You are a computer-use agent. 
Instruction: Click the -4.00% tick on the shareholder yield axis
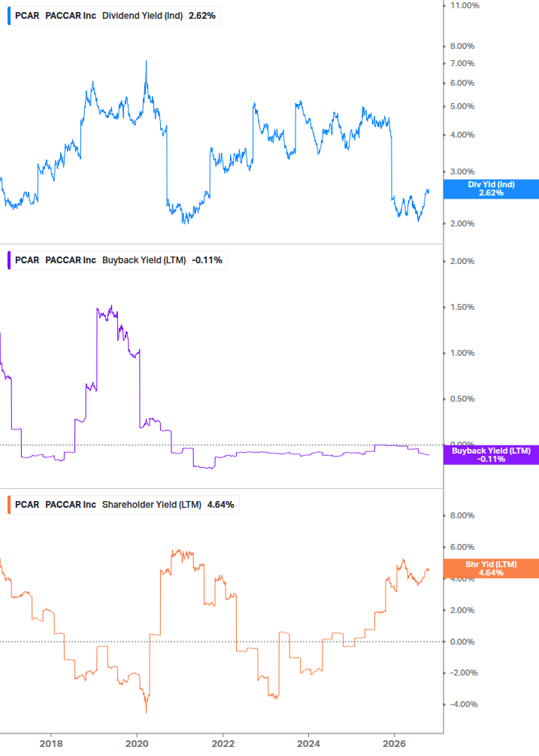(x=464, y=704)
